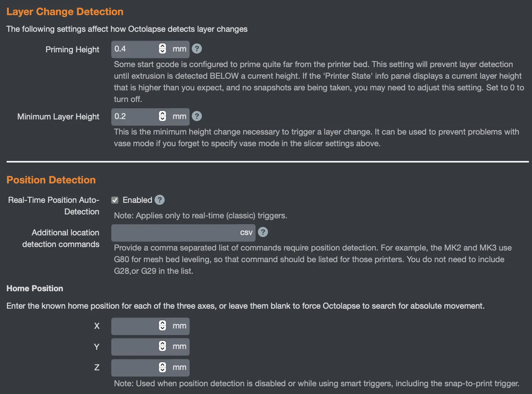Click the Real-Time Position Auto-Detection label

54,206
